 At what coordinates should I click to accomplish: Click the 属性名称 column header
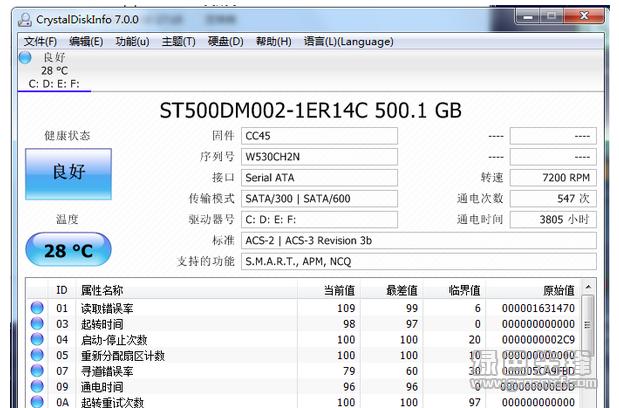click(x=186, y=290)
